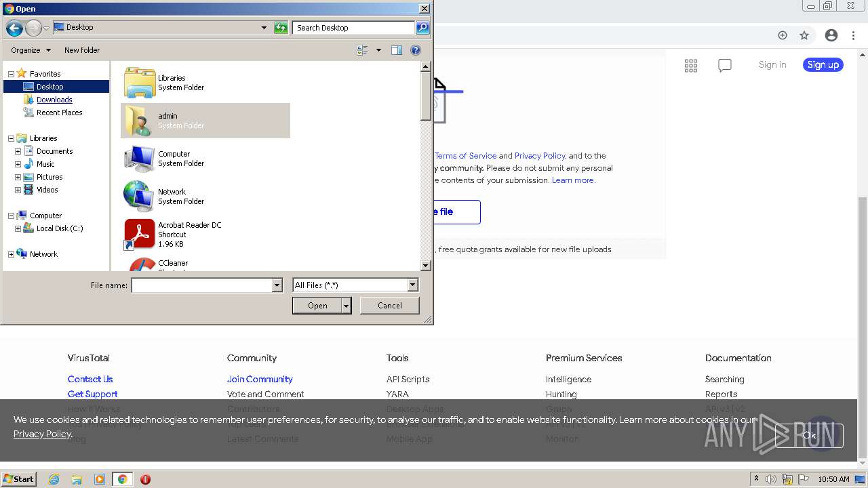Click the Open button
The image size is (868, 488).
(x=317, y=306)
